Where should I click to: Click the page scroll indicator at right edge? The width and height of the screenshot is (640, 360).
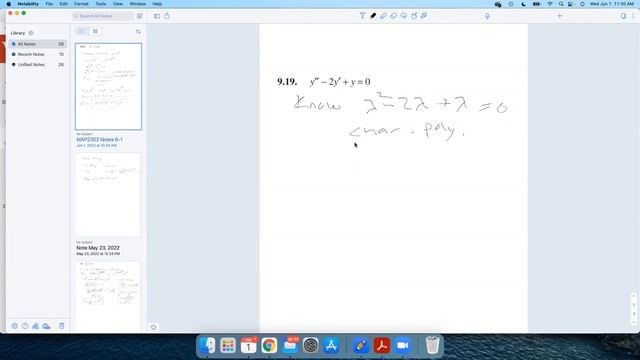(634, 309)
